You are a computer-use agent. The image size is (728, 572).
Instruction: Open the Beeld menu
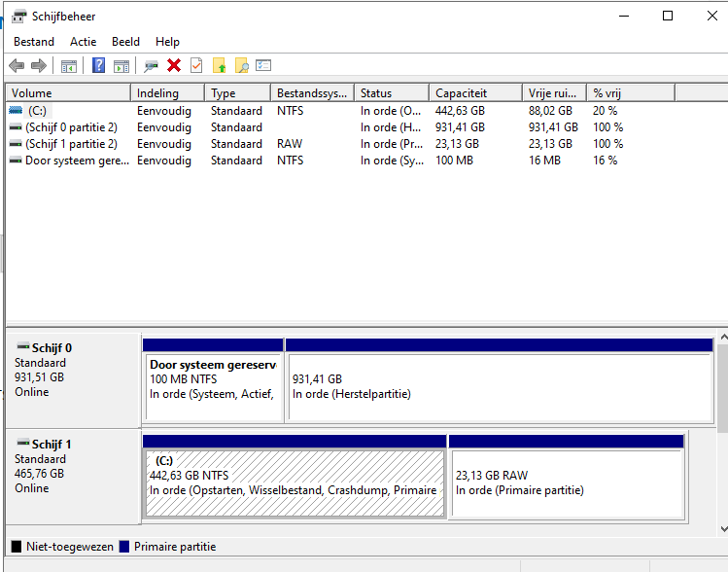coord(125,42)
